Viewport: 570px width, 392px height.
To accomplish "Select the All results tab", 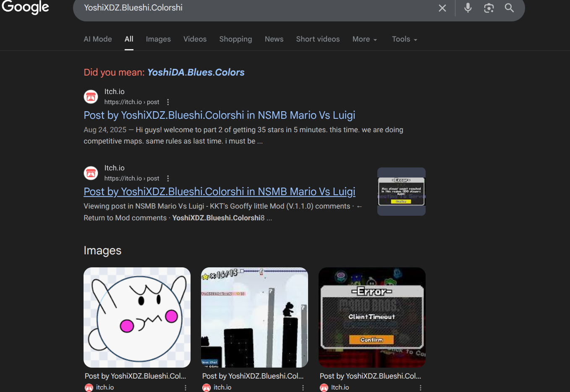I will point(129,39).
